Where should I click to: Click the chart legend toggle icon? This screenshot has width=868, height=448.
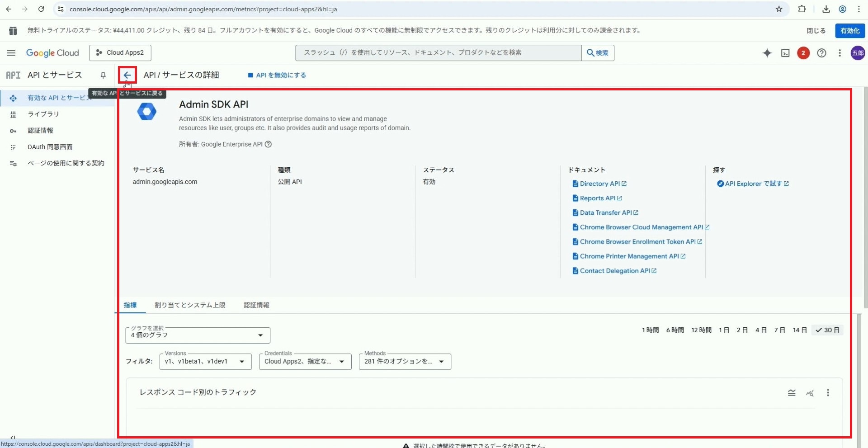[792, 393]
